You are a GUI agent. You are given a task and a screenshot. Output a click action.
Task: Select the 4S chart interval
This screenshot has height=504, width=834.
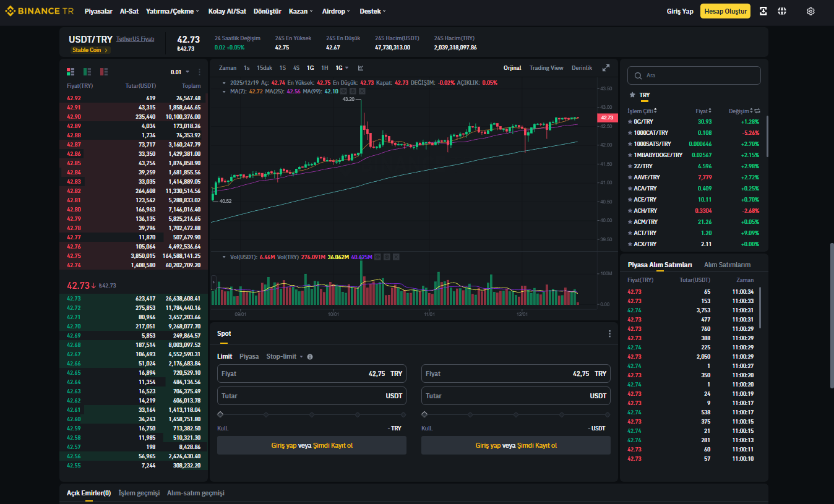click(x=296, y=68)
